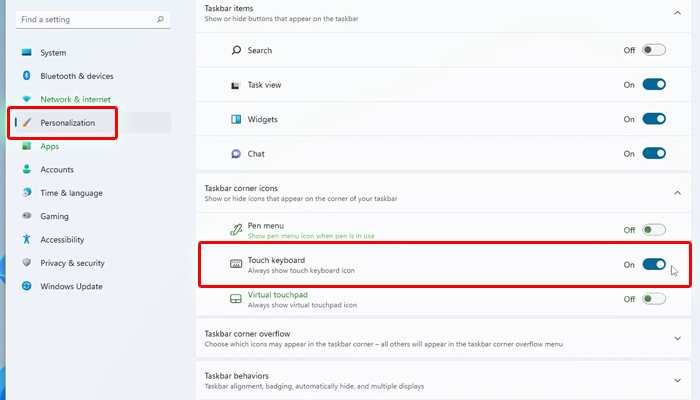Click the Chat label in Taskbar items

[256, 154]
